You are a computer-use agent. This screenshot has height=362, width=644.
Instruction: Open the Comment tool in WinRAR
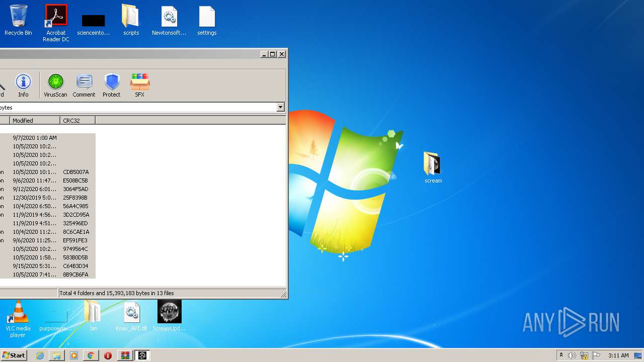pyautogui.click(x=84, y=85)
